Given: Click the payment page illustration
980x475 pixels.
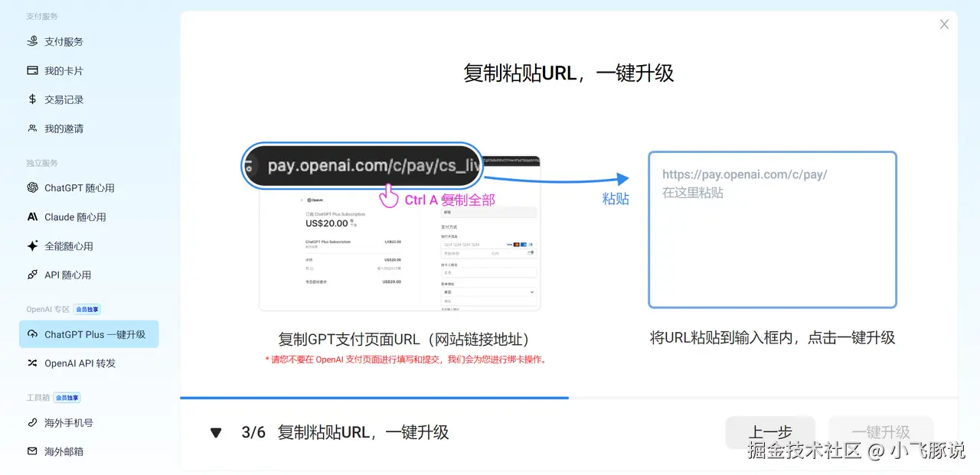Looking at the screenshot, I should coord(400,233).
